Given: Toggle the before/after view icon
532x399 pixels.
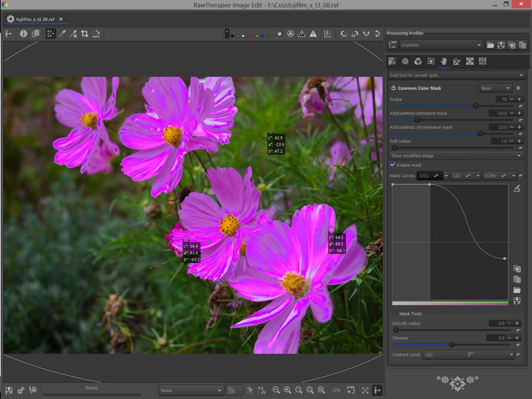Looking at the screenshot, I should tap(36, 34).
